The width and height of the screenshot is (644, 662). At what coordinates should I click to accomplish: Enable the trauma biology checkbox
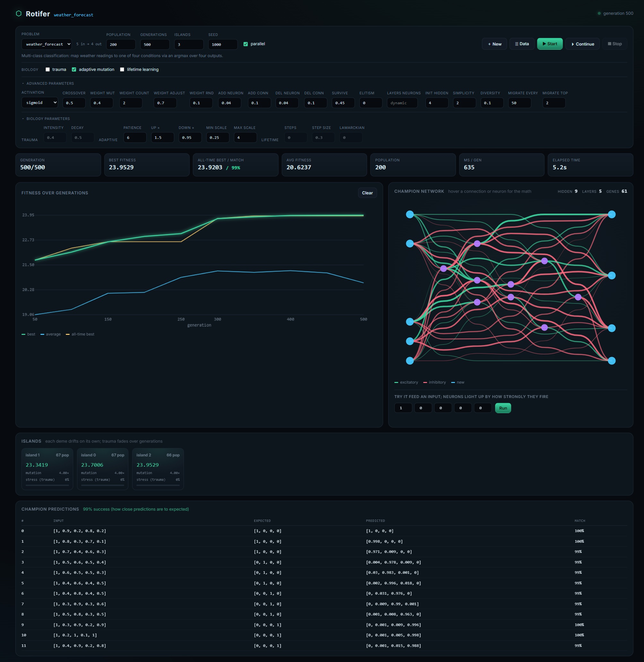click(48, 70)
